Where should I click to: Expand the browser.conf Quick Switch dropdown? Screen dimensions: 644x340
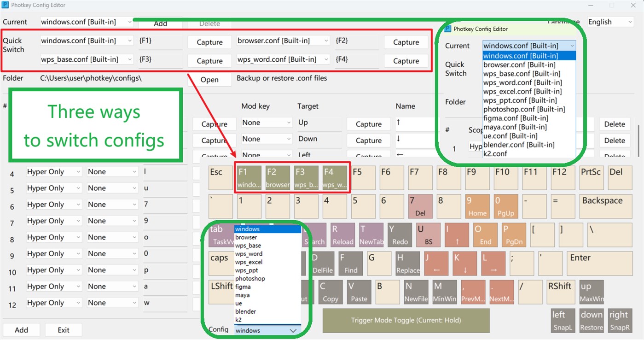(x=283, y=41)
